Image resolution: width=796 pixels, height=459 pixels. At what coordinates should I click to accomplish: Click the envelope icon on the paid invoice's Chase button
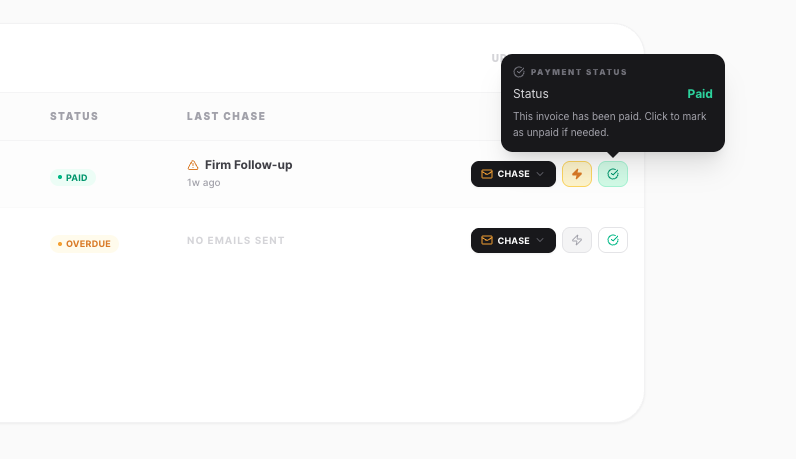tap(487, 174)
